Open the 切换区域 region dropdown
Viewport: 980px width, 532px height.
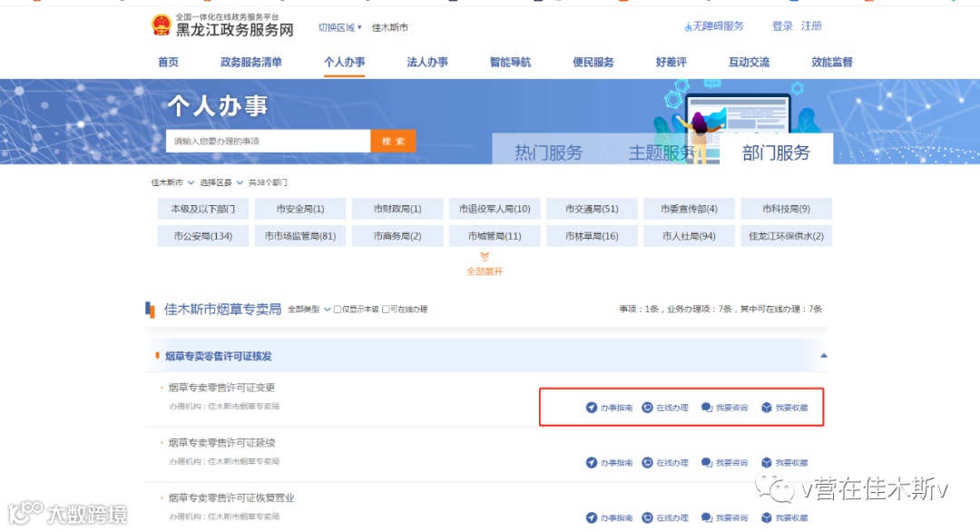pos(340,27)
